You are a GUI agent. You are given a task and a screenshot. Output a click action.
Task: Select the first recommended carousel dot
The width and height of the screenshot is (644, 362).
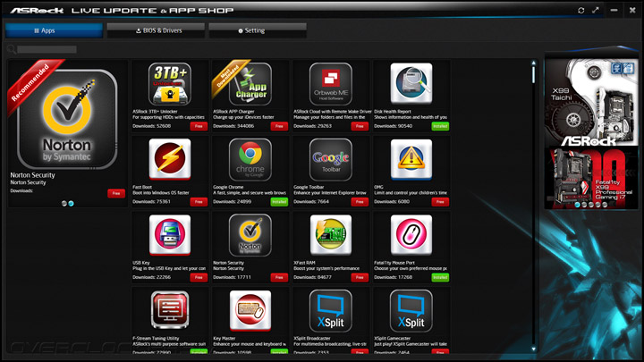(x=64, y=204)
